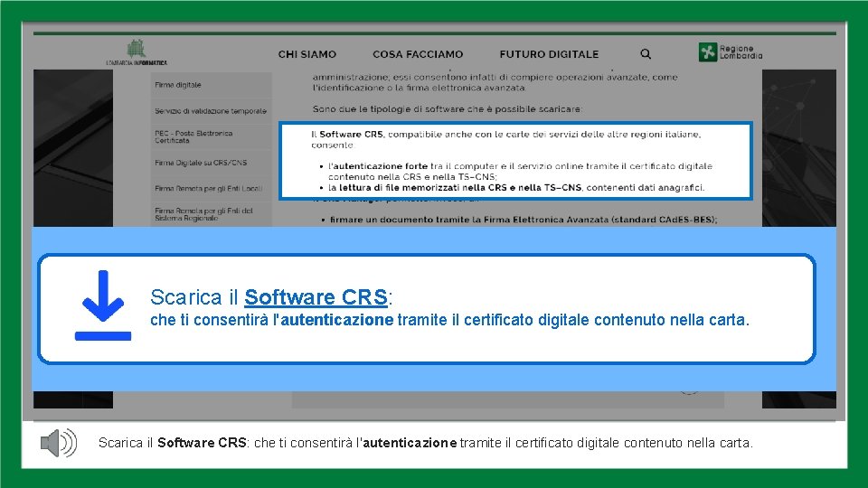The height and width of the screenshot is (488, 868).
Task: Click the highlighted Software CRS description box
Action: click(x=515, y=161)
